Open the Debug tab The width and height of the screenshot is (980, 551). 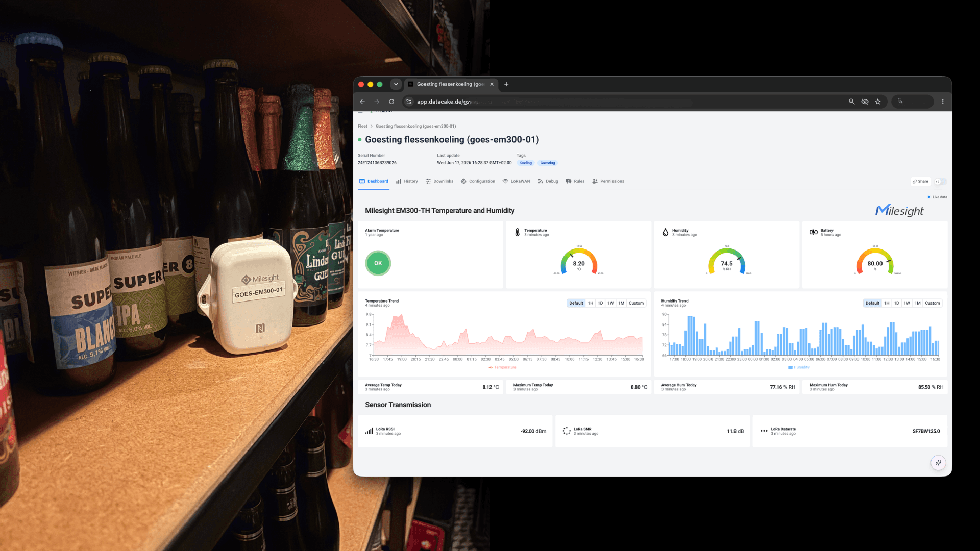point(548,181)
